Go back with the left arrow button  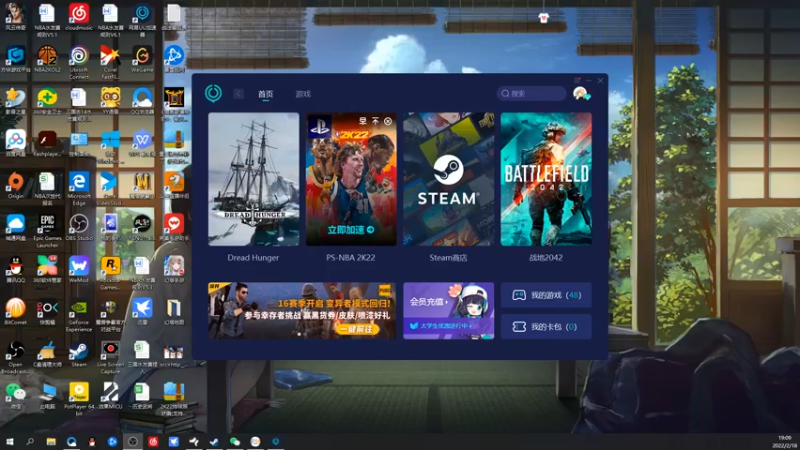pos(238,94)
